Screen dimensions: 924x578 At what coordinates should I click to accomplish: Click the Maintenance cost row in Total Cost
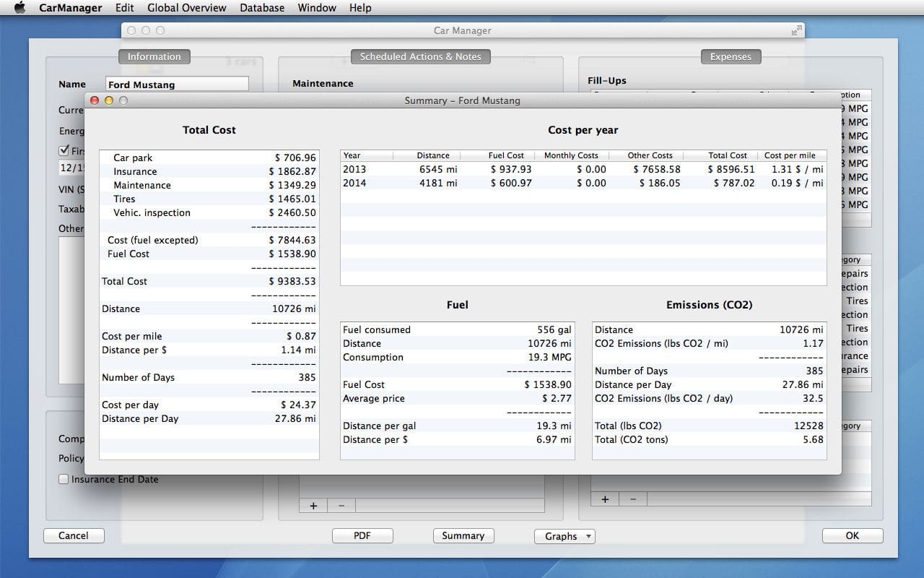pyautogui.click(x=209, y=185)
